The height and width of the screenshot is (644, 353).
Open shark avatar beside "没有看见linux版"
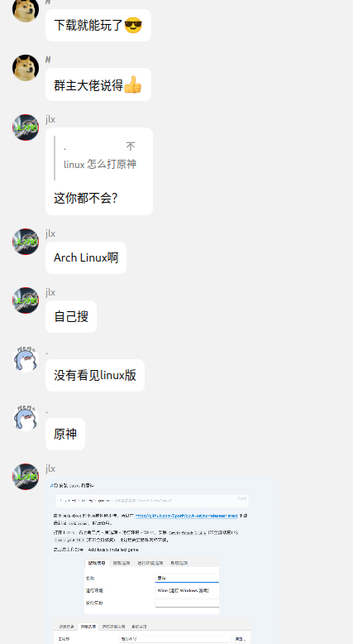(x=26, y=359)
